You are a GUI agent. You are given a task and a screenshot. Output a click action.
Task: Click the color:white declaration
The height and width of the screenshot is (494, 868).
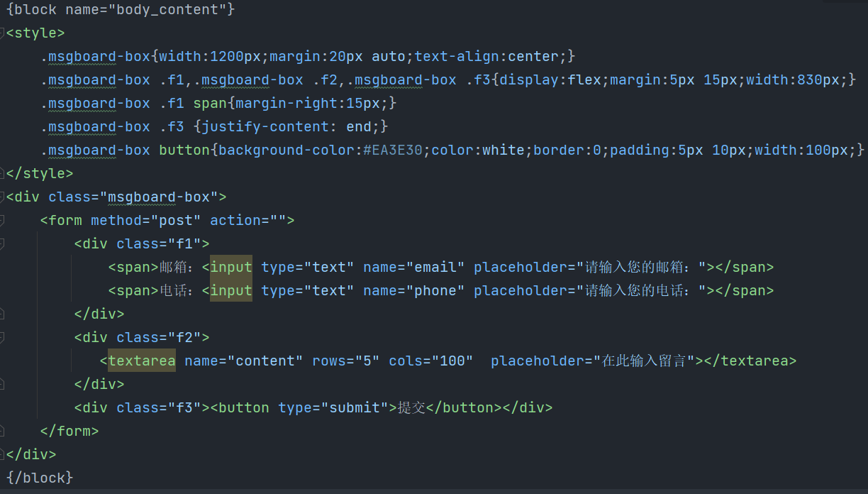478,150
